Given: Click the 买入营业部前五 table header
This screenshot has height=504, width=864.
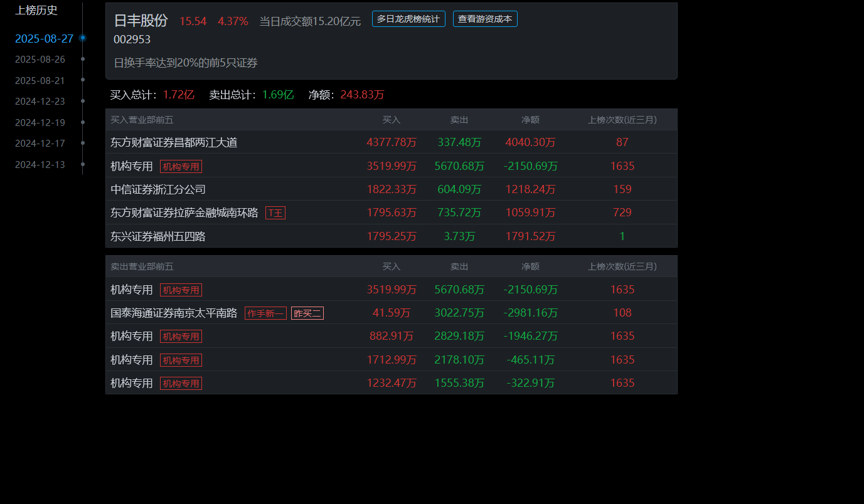Looking at the screenshot, I should coord(142,120).
